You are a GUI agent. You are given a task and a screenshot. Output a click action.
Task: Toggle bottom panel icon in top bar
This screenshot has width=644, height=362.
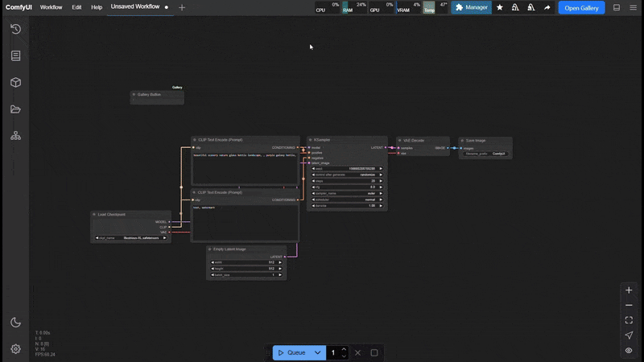click(x=617, y=7)
